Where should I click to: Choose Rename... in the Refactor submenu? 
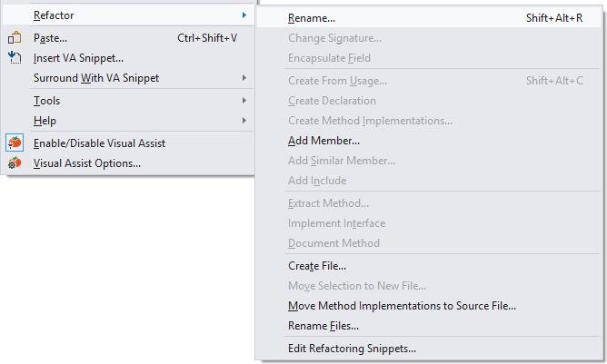(x=312, y=17)
